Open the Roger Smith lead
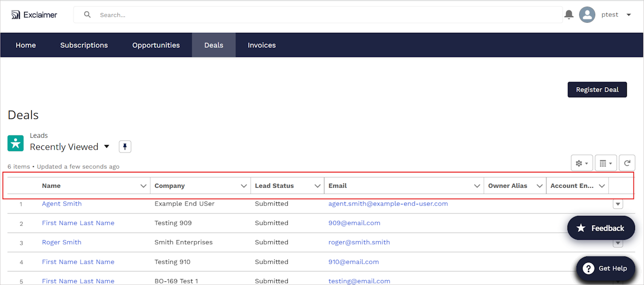 (62, 242)
